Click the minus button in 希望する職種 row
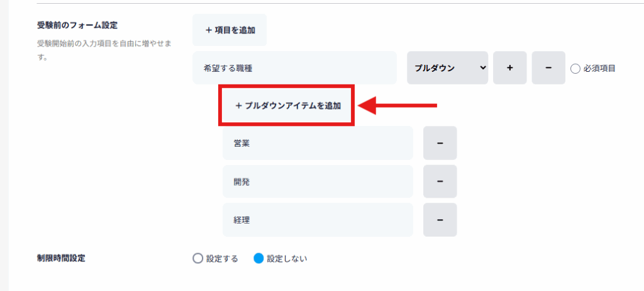Viewport: 644px width, 291px height. (x=548, y=68)
